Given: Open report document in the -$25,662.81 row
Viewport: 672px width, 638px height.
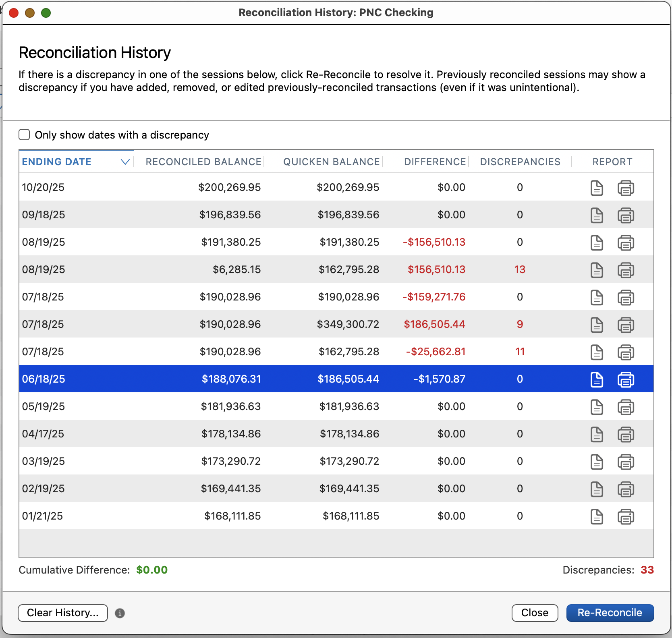Looking at the screenshot, I should pyautogui.click(x=597, y=352).
